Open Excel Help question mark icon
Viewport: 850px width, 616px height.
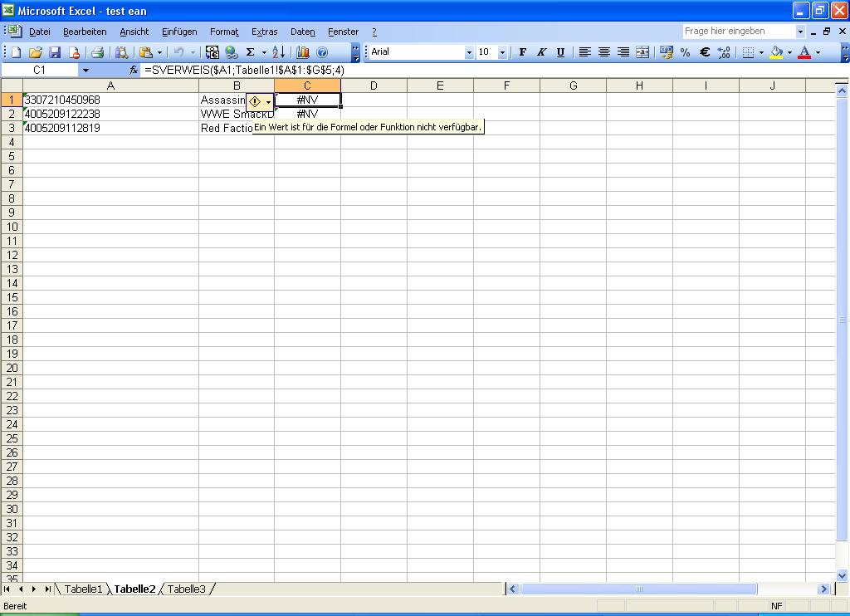pyautogui.click(x=322, y=52)
